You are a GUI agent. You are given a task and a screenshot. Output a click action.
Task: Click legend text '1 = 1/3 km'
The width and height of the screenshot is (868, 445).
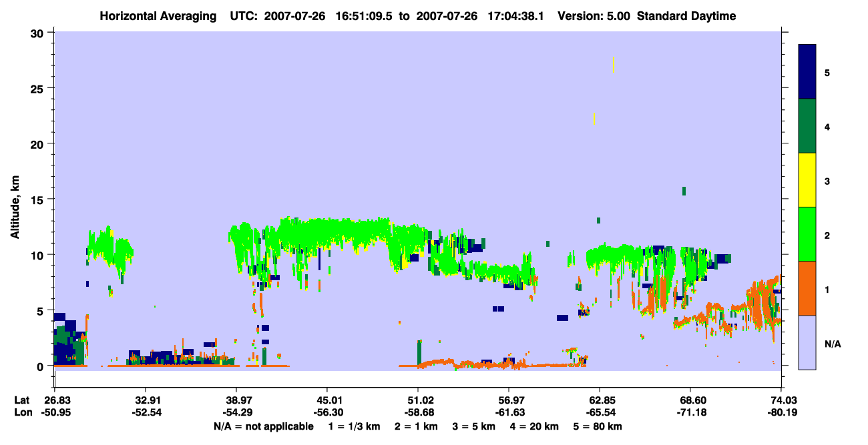coord(354,426)
